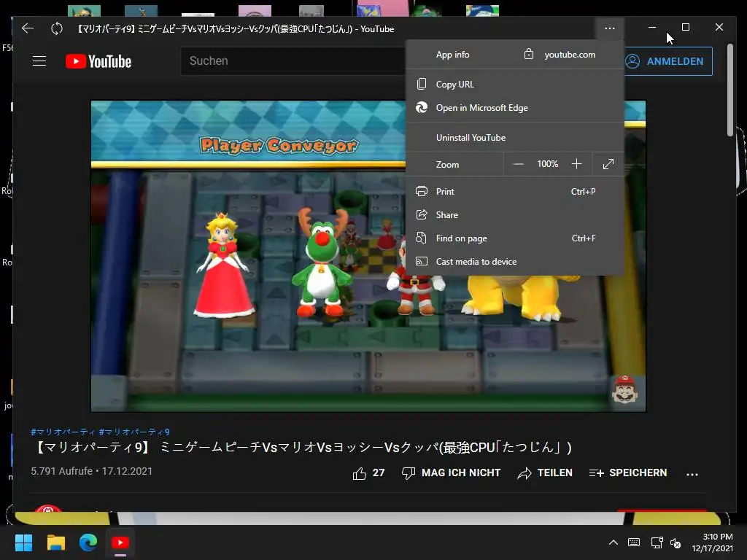Click MAG ICH NICHT dislike button

(451, 472)
